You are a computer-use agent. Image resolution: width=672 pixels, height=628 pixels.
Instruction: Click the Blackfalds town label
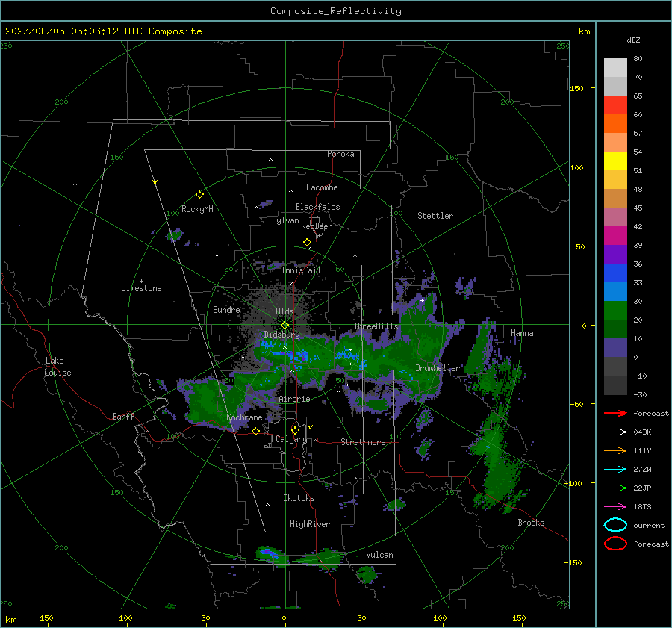point(317,207)
